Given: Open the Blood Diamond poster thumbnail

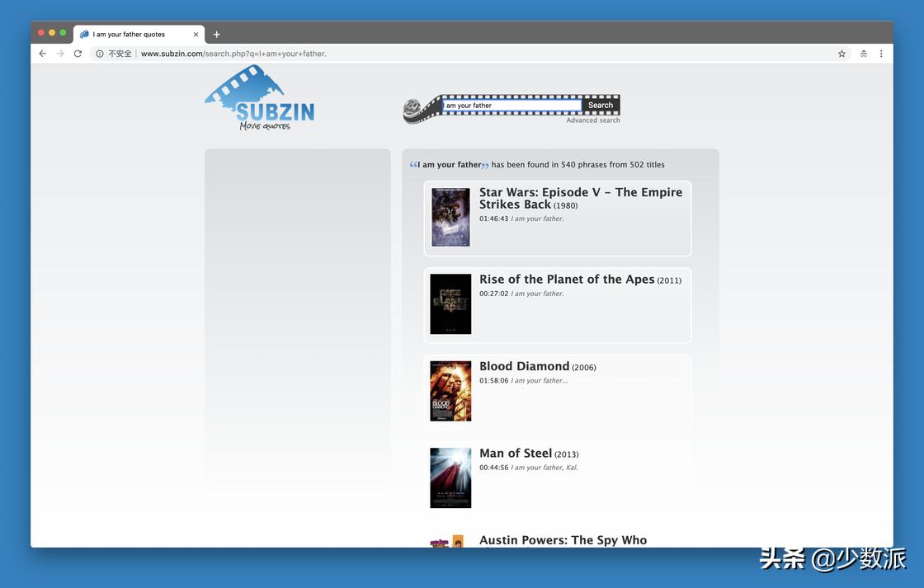Looking at the screenshot, I should pos(450,391).
